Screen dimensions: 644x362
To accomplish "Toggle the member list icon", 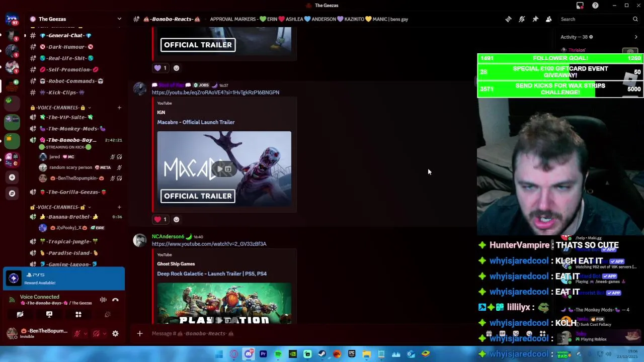I will tap(549, 19).
